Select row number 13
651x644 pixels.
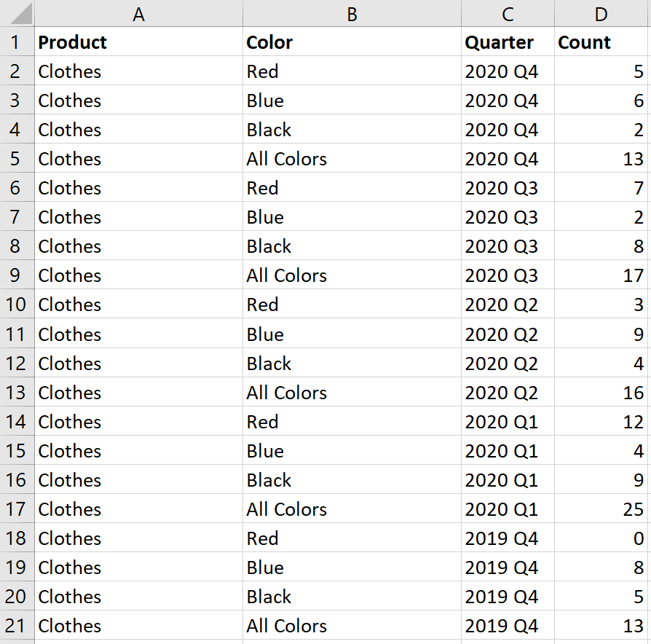pos(16,392)
